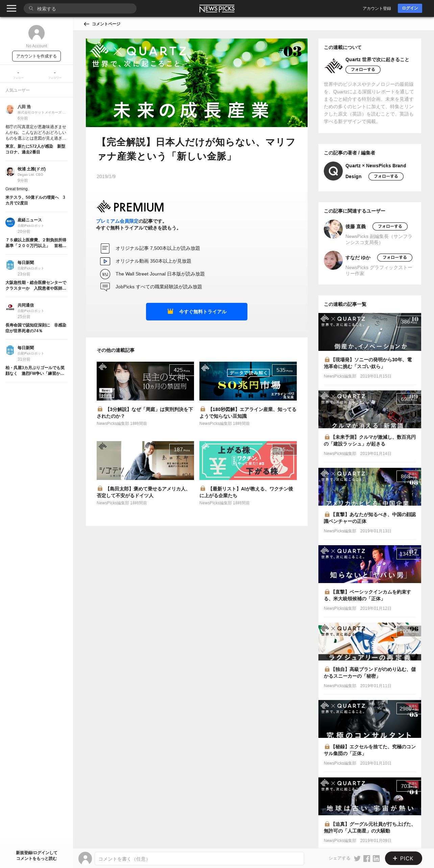Screen dimensions: 434x868
Task: Open 上がる株 下がる株 thumbnail
Action: [x=248, y=460]
